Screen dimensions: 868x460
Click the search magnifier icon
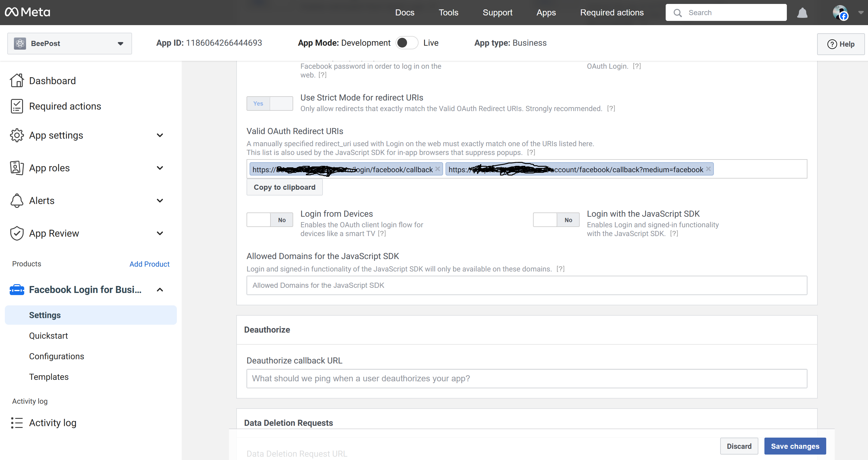coord(678,13)
